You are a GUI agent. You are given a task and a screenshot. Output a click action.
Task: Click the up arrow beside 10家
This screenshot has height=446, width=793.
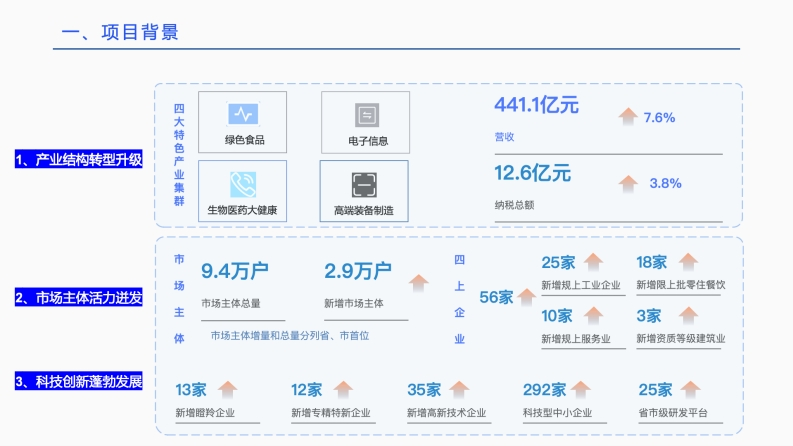593,315
